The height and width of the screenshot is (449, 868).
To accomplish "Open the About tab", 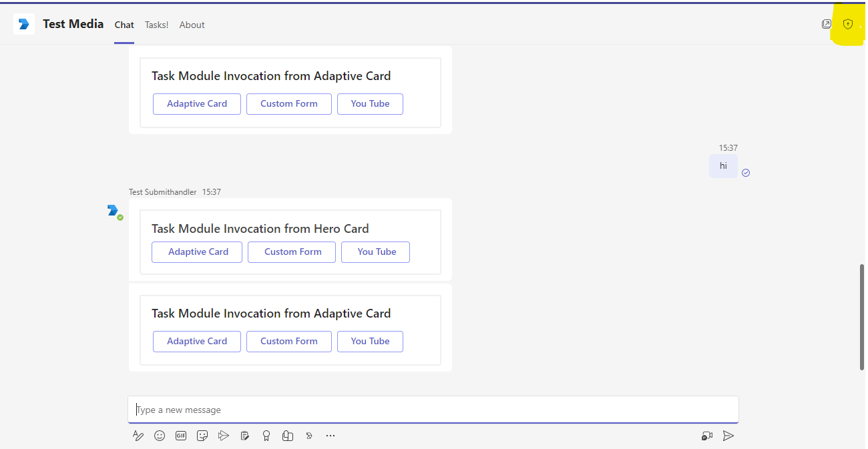I will click(x=192, y=25).
